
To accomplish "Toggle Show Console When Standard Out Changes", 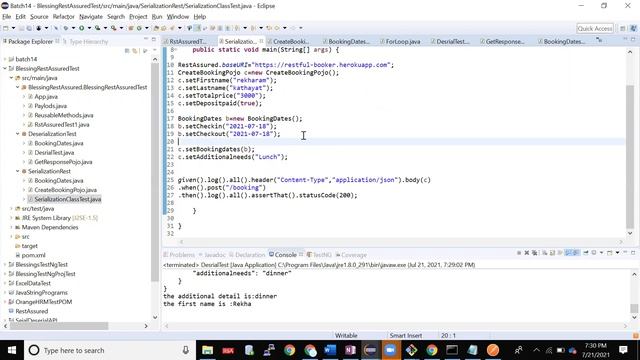I will (x=567, y=253).
